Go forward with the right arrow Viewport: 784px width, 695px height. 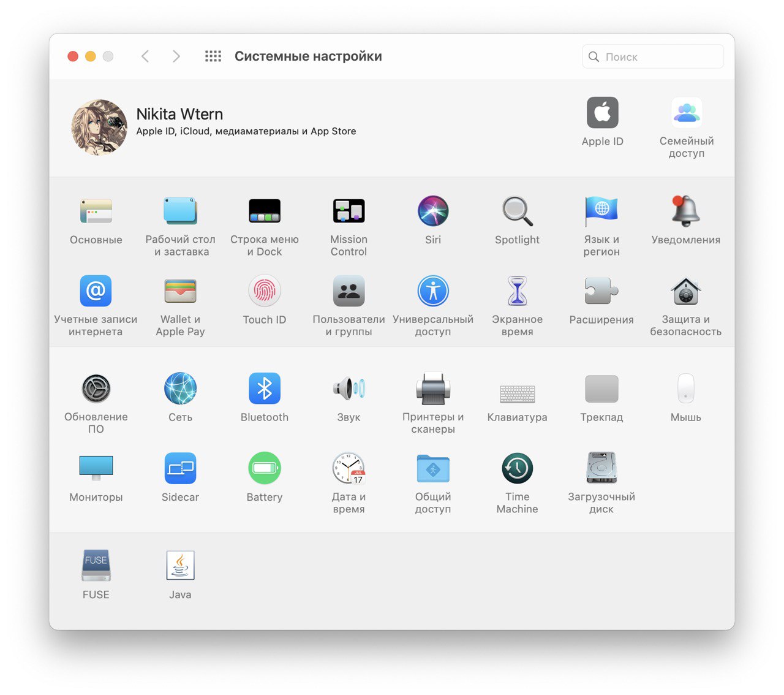coord(176,56)
